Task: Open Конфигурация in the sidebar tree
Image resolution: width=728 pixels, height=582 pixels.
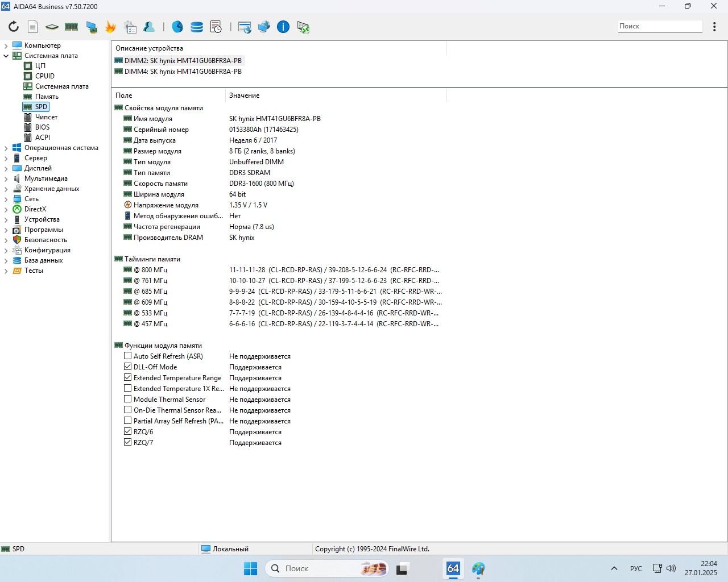Action: tap(47, 250)
